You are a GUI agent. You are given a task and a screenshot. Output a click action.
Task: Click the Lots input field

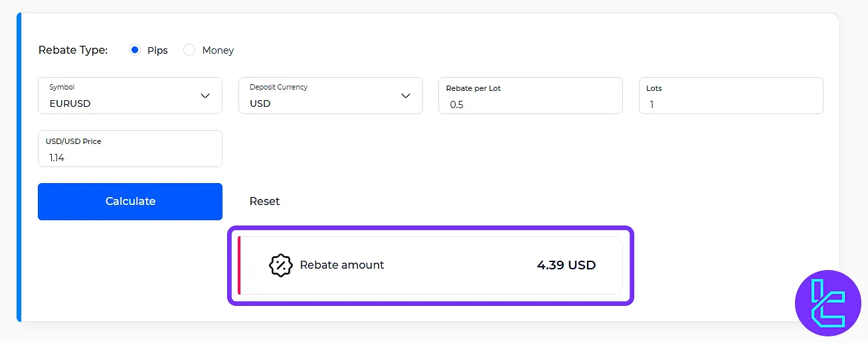point(731,96)
